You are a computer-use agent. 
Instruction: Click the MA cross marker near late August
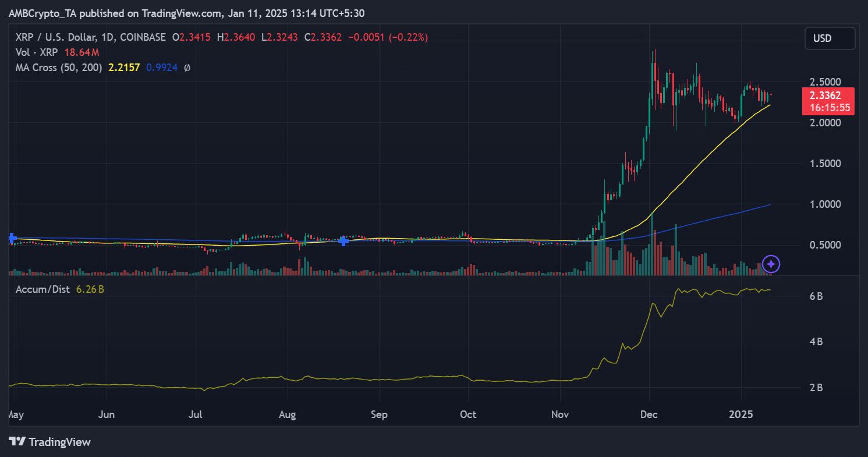(x=343, y=240)
